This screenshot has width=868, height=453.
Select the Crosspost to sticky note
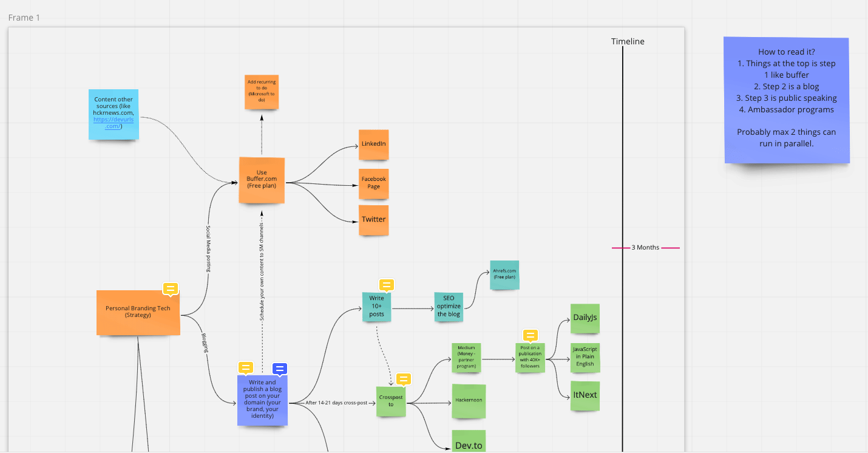(x=391, y=401)
